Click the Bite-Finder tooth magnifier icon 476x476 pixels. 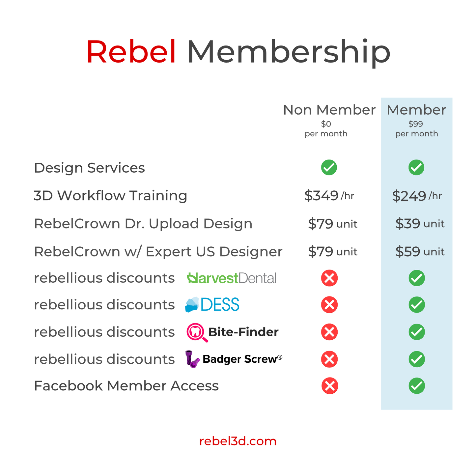pyautogui.click(x=197, y=332)
